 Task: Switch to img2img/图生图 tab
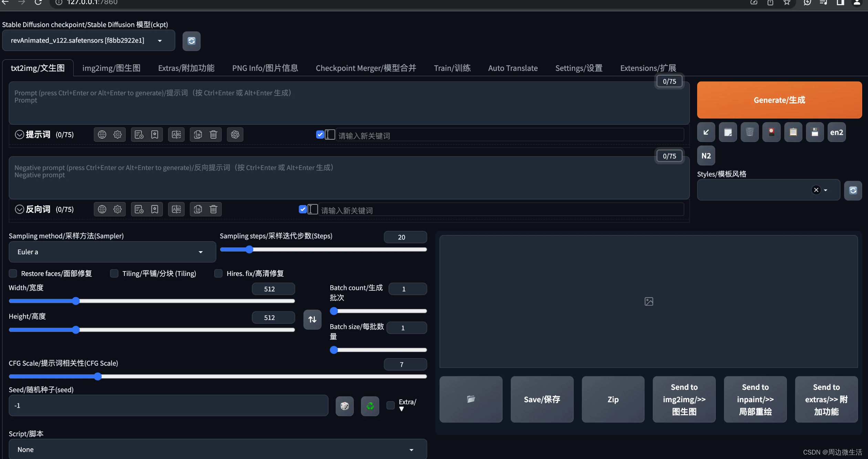(111, 68)
